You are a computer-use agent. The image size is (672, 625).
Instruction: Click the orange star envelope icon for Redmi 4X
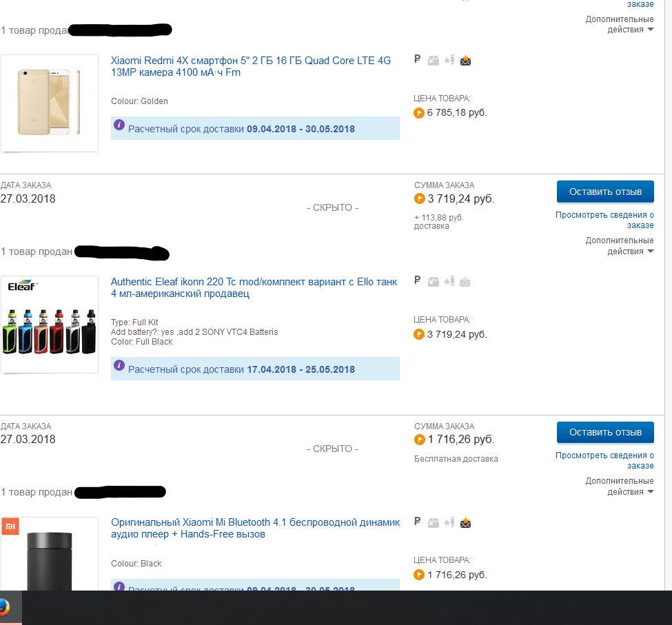click(x=465, y=61)
